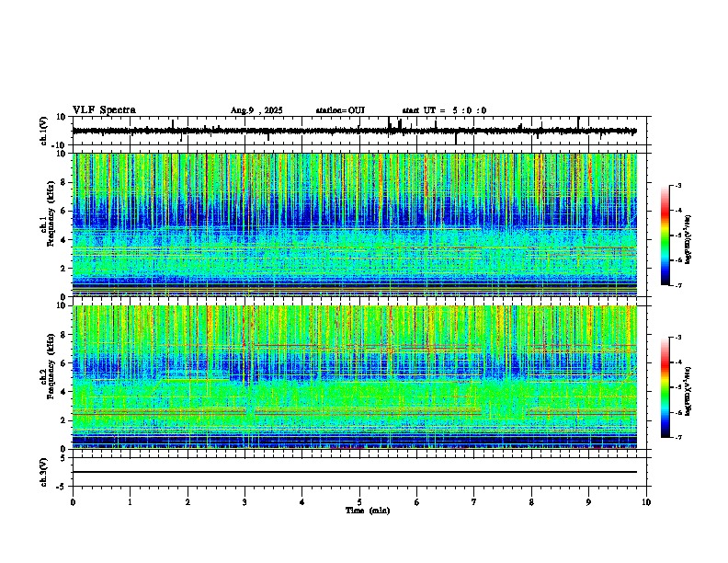Click the "0" tick on the time axis
The width and height of the screenshot is (728, 563).
[x=73, y=502]
